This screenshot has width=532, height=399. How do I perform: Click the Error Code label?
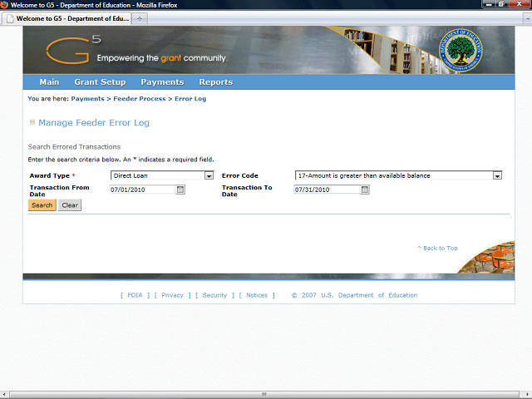tap(240, 175)
